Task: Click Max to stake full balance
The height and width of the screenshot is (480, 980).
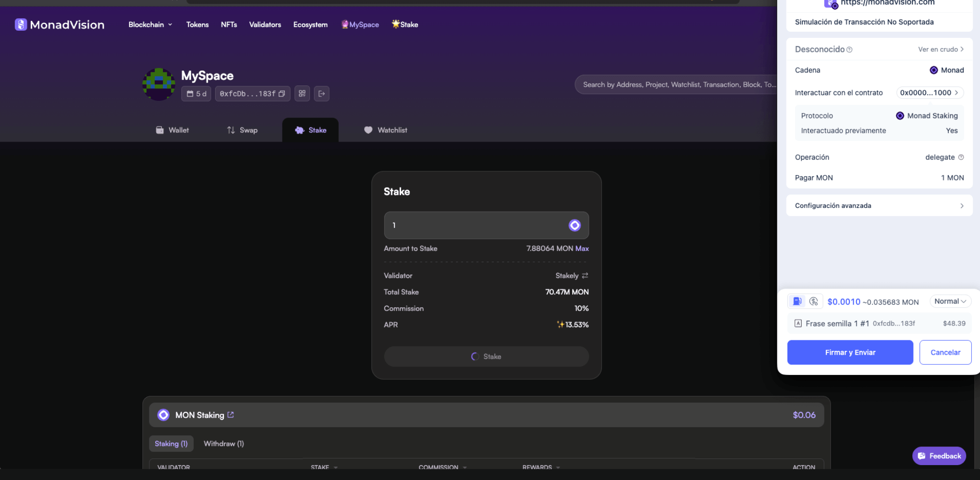Action: click(582, 248)
